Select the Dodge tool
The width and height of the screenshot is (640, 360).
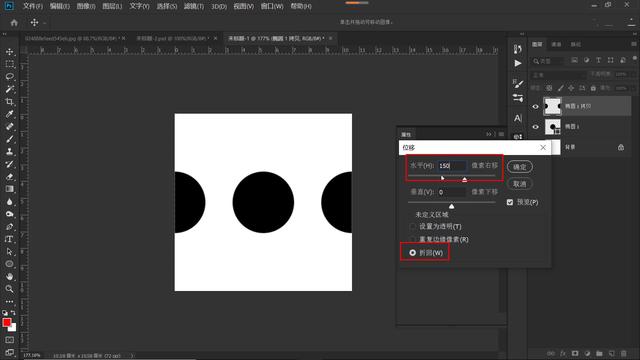pos(9,214)
